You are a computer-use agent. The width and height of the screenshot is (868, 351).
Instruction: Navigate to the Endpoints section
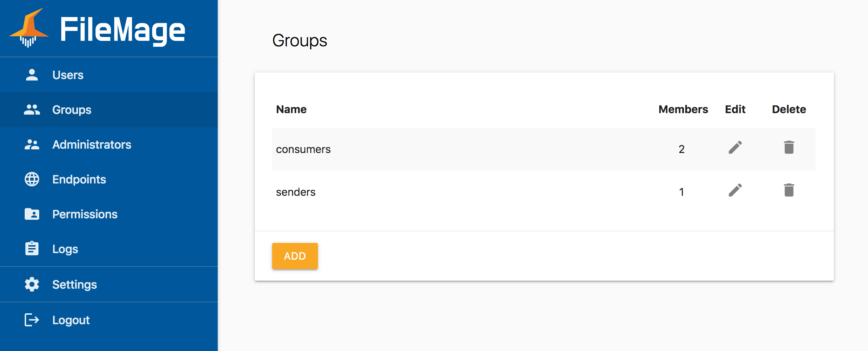79,179
